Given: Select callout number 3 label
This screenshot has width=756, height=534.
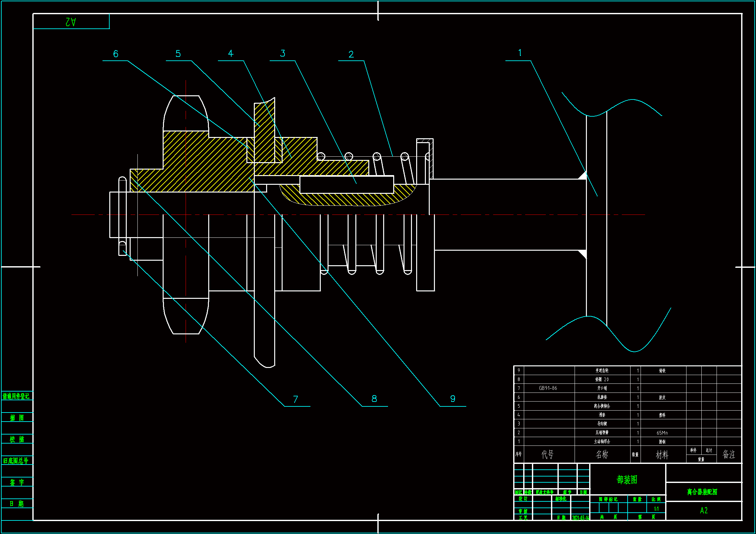Looking at the screenshot, I should pyautogui.click(x=283, y=53).
